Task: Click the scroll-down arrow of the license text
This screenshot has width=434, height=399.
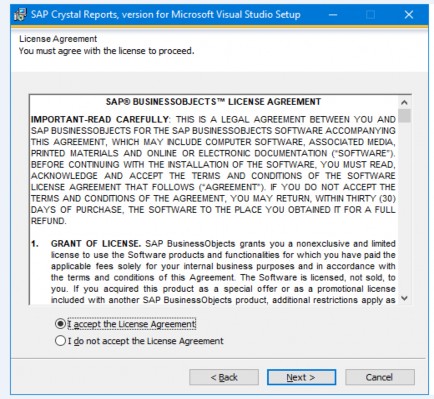Action: click(x=404, y=298)
